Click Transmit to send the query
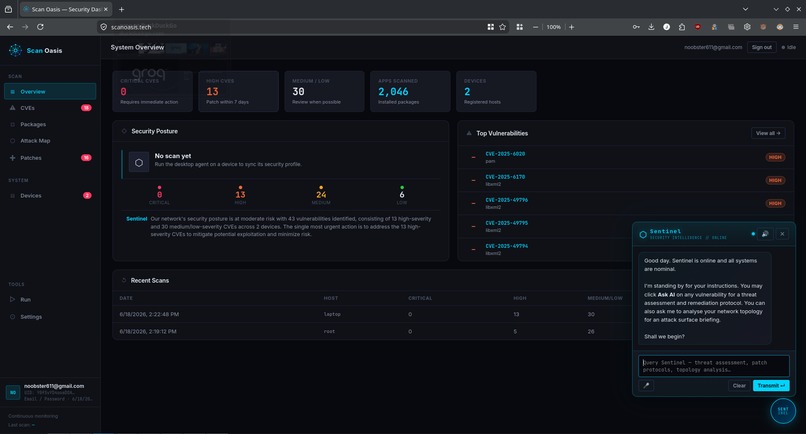The height and width of the screenshot is (434, 806). click(771, 385)
